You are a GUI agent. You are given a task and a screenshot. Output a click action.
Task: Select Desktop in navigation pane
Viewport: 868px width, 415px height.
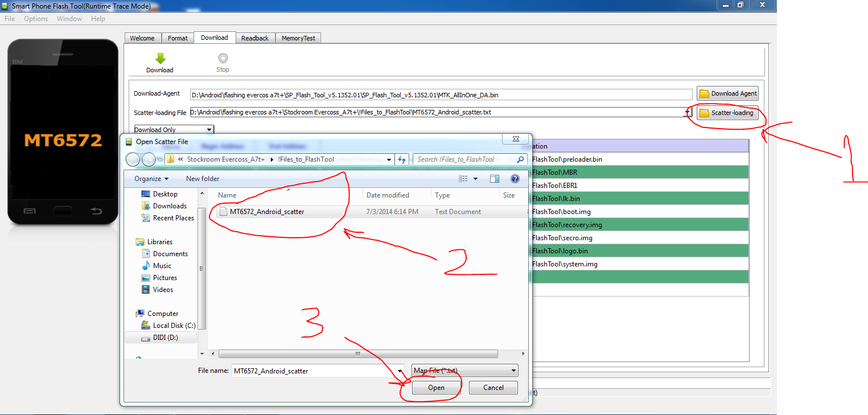coord(165,194)
